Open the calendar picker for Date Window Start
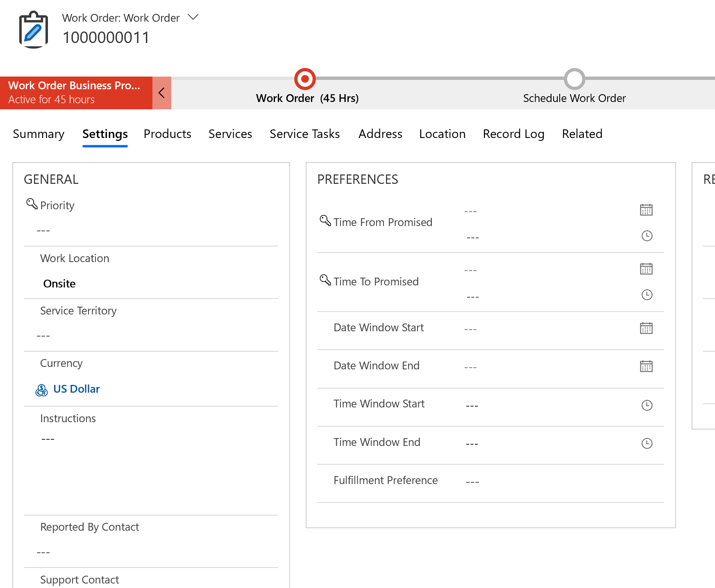Screen dimensions: 715x588 click(647, 328)
